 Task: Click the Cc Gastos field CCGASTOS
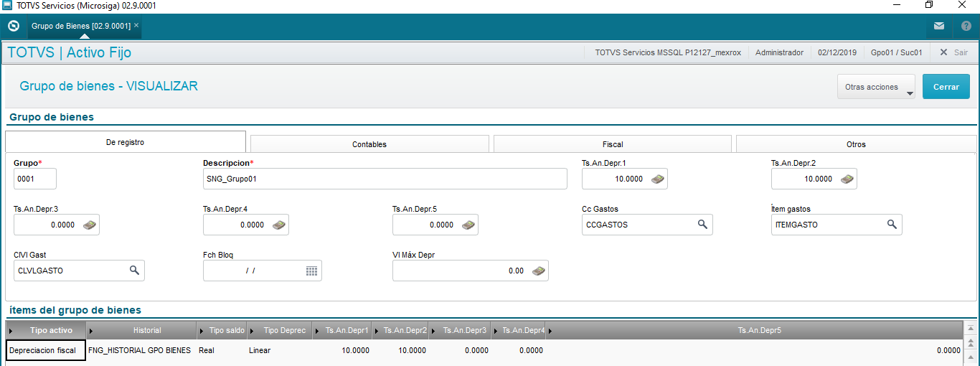(647, 225)
